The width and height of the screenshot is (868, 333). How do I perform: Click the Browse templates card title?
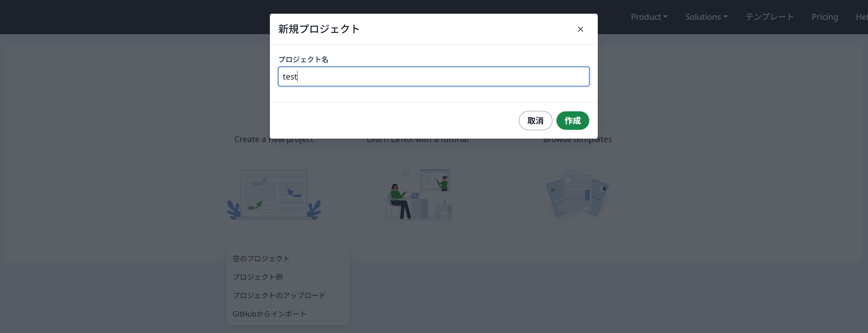577,140
